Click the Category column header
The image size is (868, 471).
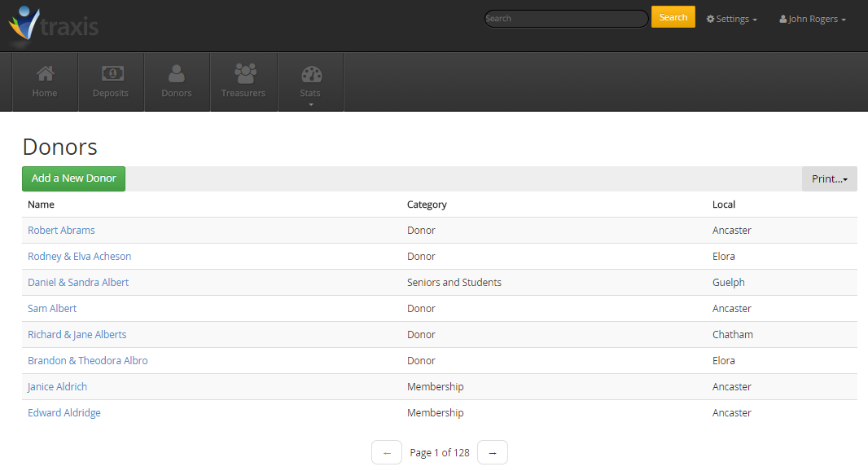click(x=427, y=205)
